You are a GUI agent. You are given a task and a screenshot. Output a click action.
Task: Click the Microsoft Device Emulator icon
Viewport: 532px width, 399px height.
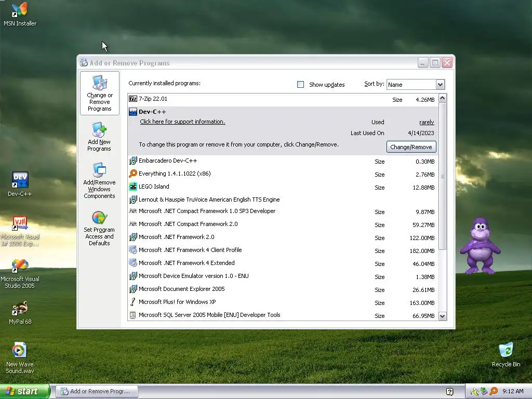pos(133,276)
